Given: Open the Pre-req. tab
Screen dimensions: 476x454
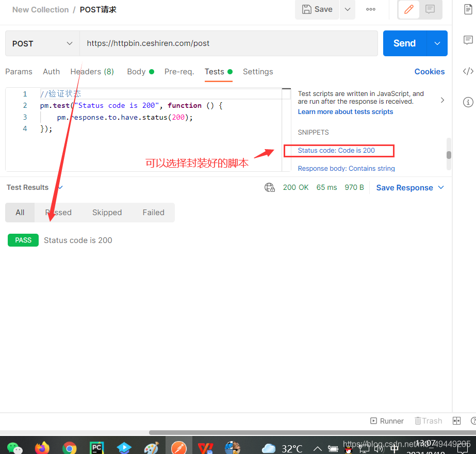Looking at the screenshot, I should 179,72.
